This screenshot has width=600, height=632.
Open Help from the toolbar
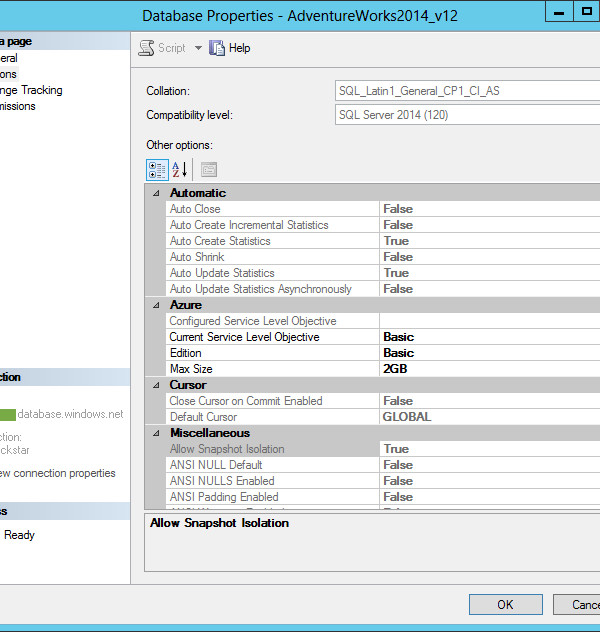click(229, 48)
